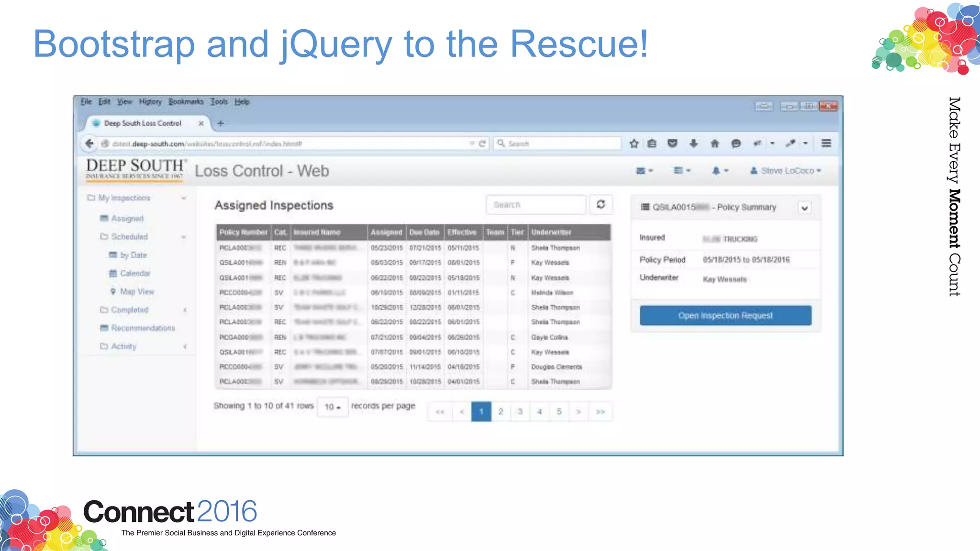Click the Assigned Inspections search field
Viewport: 980px width, 551px height.
click(x=536, y=205)
